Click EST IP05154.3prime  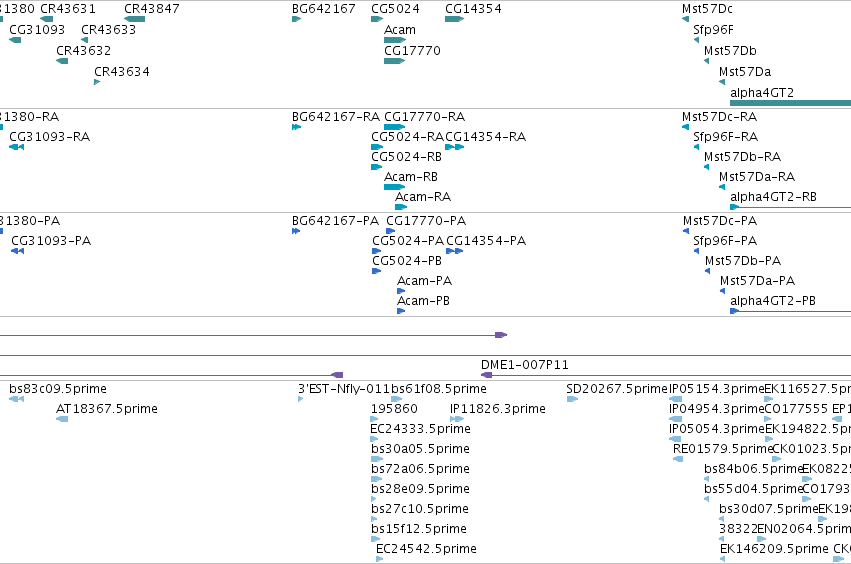(716, 389)
